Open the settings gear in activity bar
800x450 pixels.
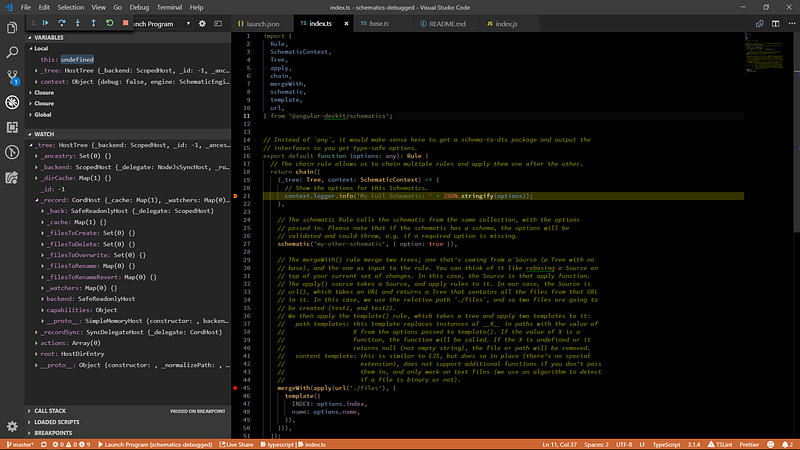tap(12, 426)
